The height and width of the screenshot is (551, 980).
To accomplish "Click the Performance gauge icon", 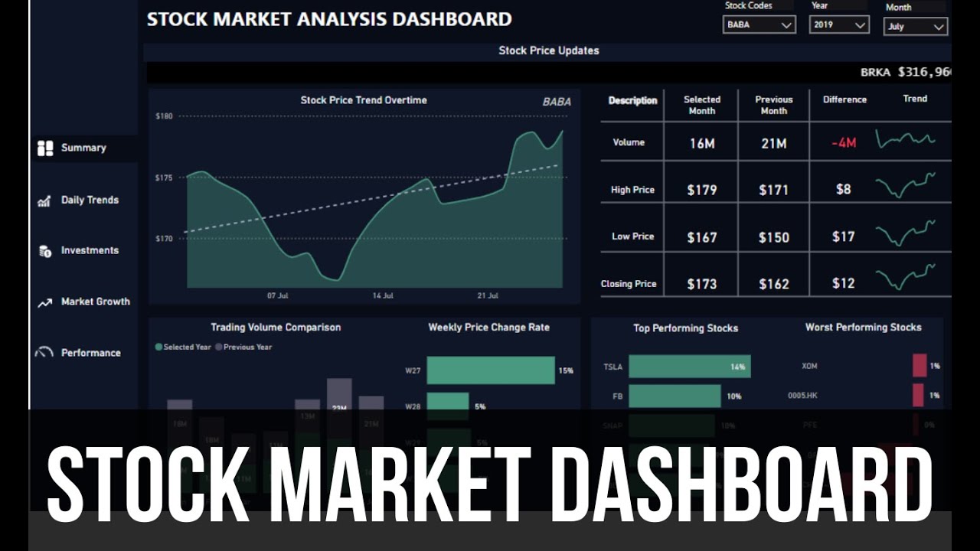I will (x=44, y=353).
